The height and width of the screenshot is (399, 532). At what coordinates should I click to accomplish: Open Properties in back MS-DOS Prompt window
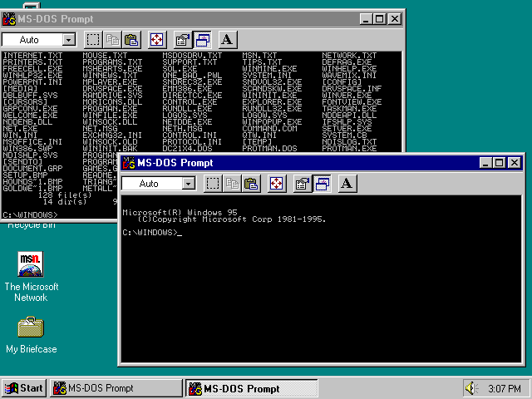(183, 40)
